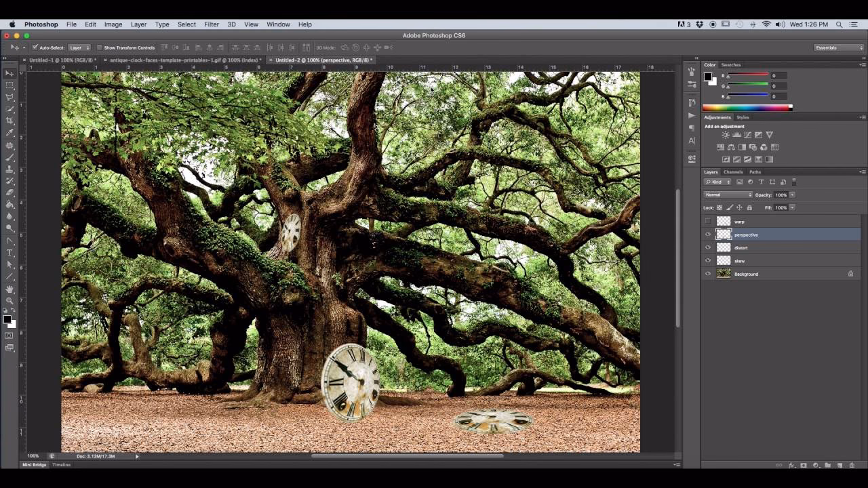Open the Normal blend mode dropdown

click(728, 195)
